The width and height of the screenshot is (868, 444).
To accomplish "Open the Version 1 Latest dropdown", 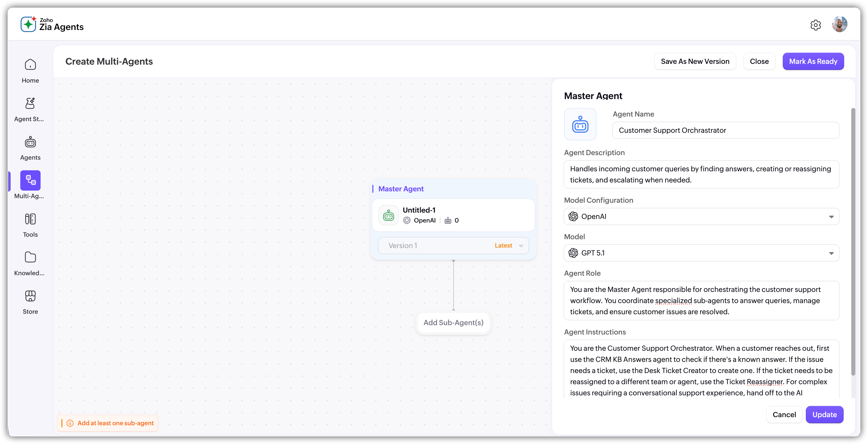I will [453, 246].
